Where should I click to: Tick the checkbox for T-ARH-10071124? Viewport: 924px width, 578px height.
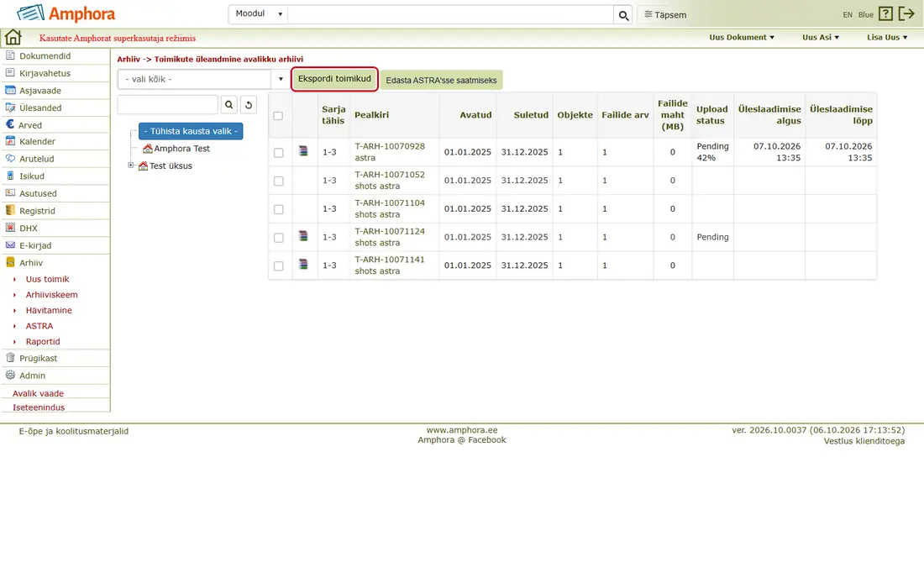tap(279, 238)
